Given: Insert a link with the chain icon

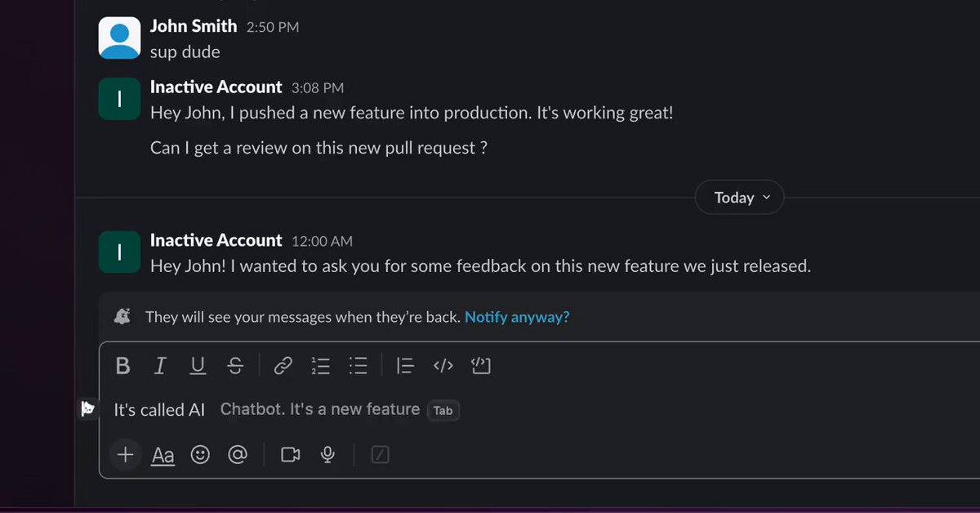Looking at the screenshot, I should (x=283, y=366).
